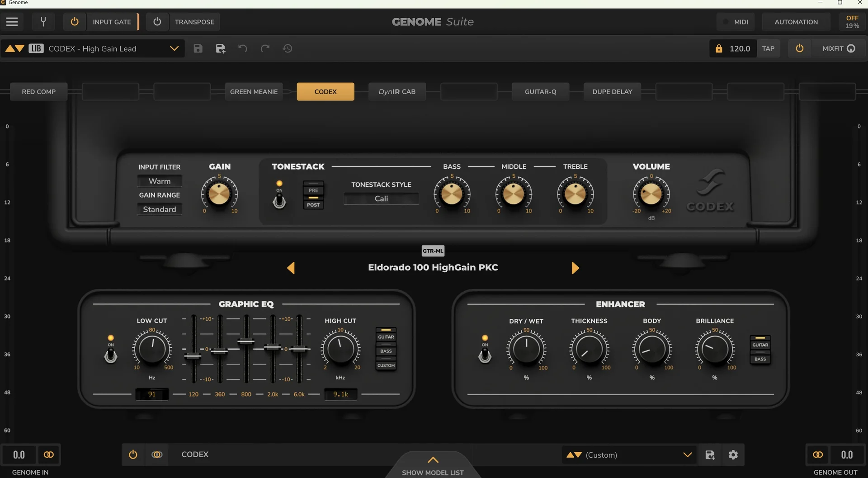Undo with the undo arrow icon

tap(243, 48)
